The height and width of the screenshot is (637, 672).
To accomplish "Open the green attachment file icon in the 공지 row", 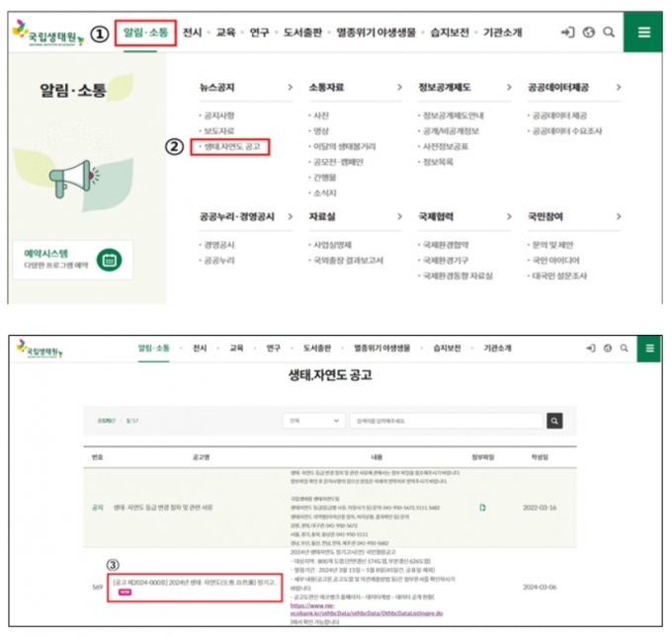I will point(483,508).
